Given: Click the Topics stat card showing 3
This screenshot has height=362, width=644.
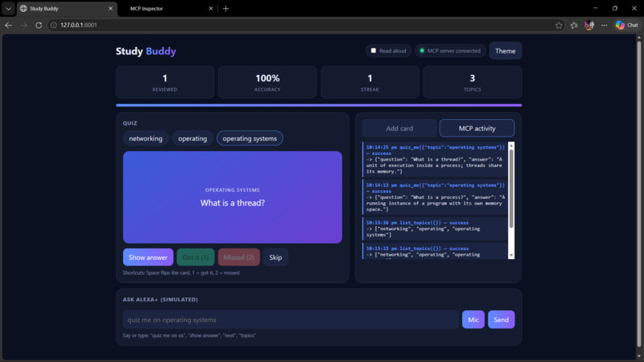Looking at the screenshot, I should [x=472, y=82].
